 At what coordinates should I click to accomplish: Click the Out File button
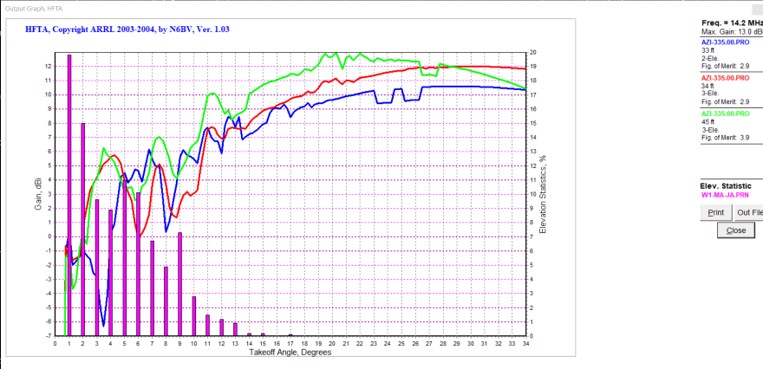(x=748, y=213)
